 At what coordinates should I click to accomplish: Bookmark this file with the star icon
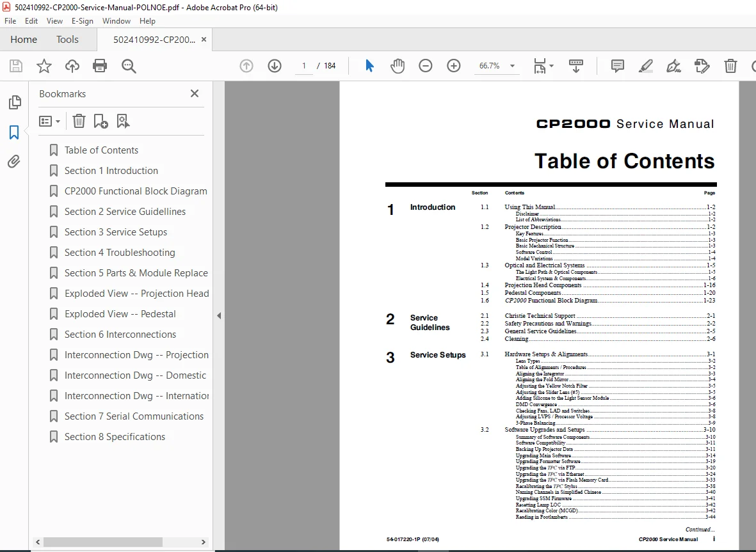[44, 65]
